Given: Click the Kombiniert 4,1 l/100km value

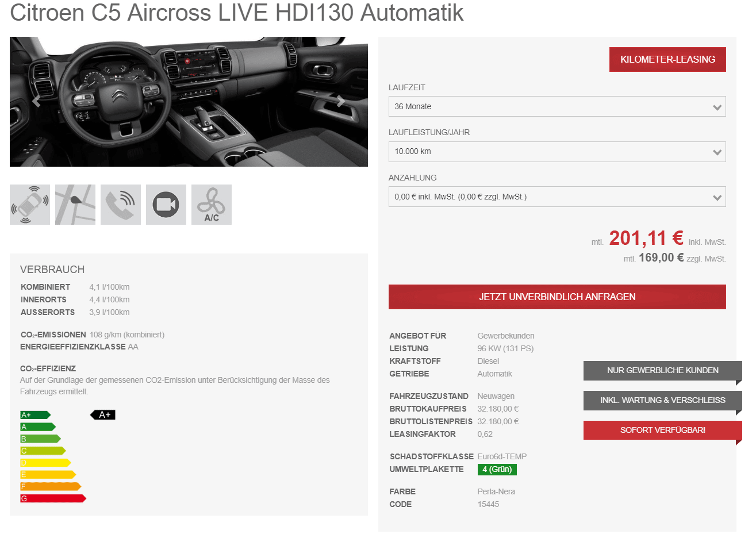Looking at the screenshot, I should click(x=109, y=287).
